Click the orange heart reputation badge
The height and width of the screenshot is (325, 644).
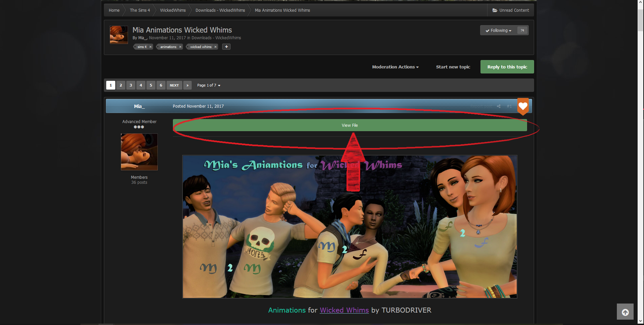tap(523, 106)
